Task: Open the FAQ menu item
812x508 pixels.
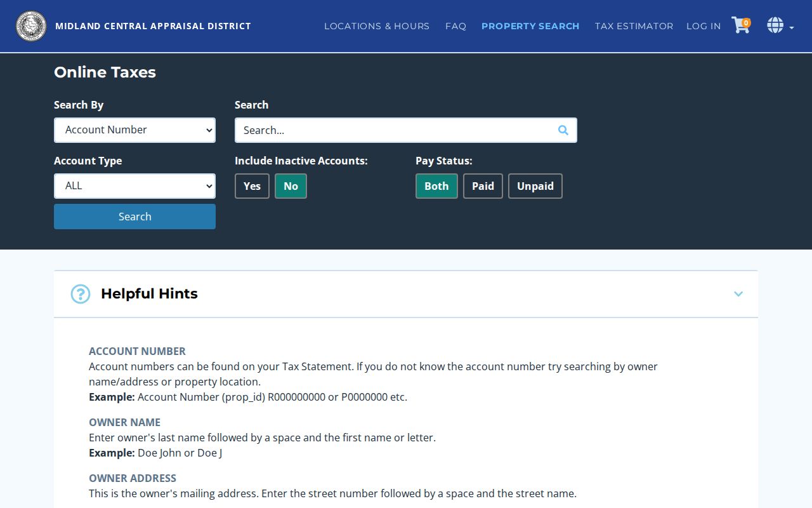Action: point(455,26)
